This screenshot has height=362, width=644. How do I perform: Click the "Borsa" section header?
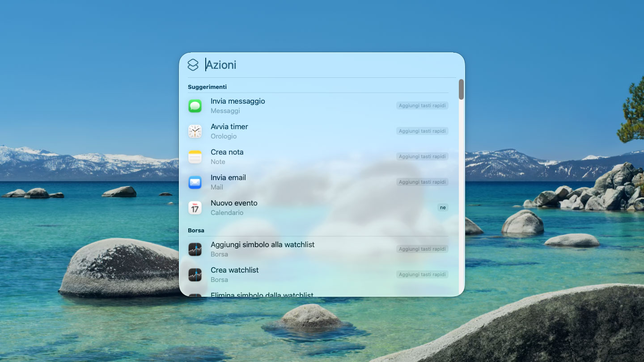pos(196,231)
